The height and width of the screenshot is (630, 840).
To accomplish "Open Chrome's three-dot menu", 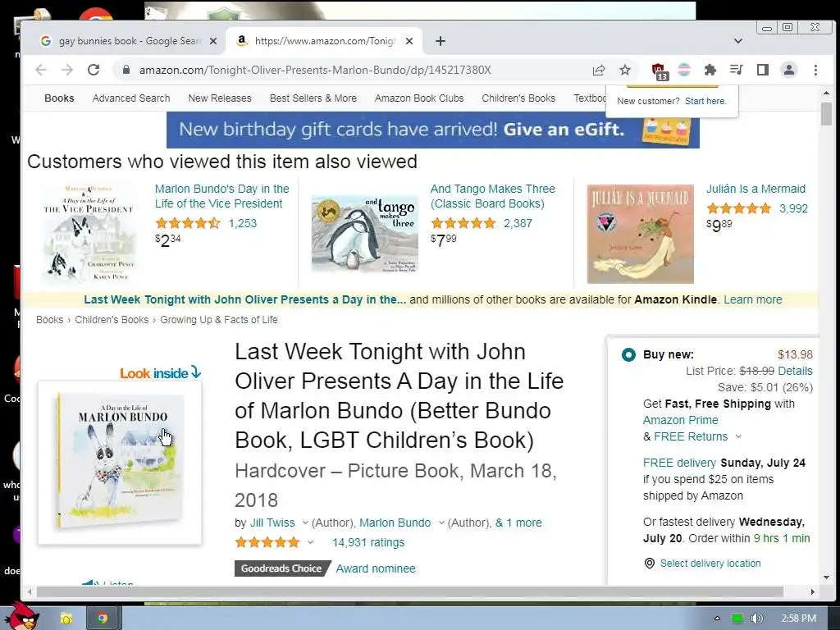I will [x=815, y=70].
